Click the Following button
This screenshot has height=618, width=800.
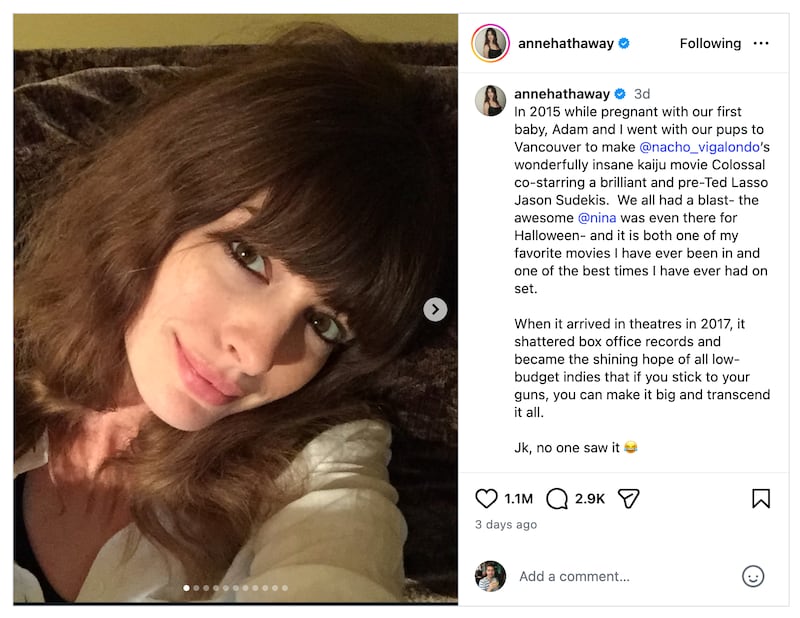[710, 43]
